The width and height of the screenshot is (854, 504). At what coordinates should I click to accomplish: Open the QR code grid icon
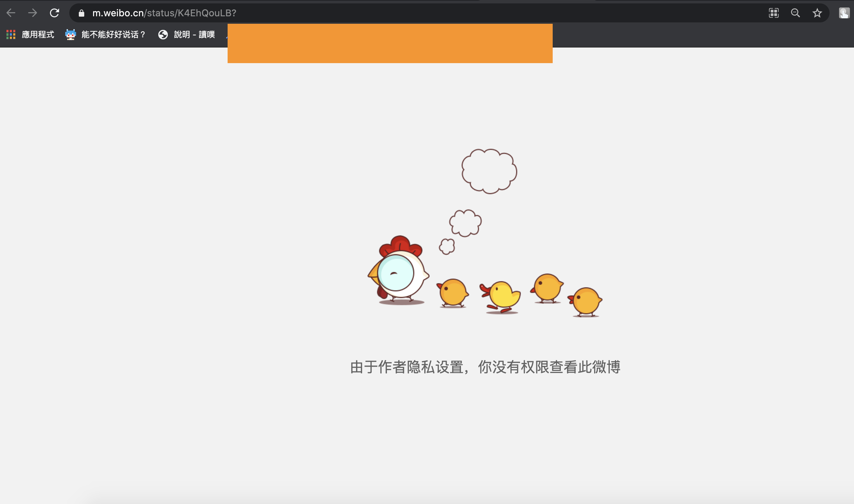point(774,13)
